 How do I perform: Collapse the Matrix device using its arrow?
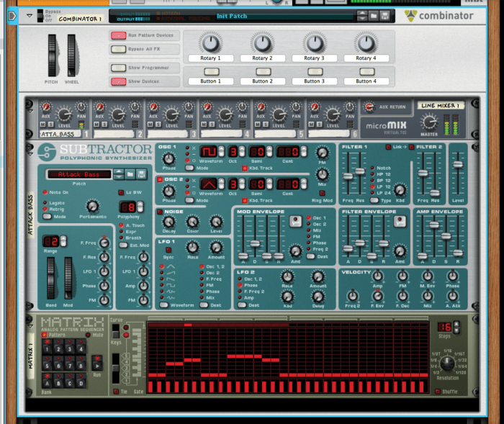30,326
